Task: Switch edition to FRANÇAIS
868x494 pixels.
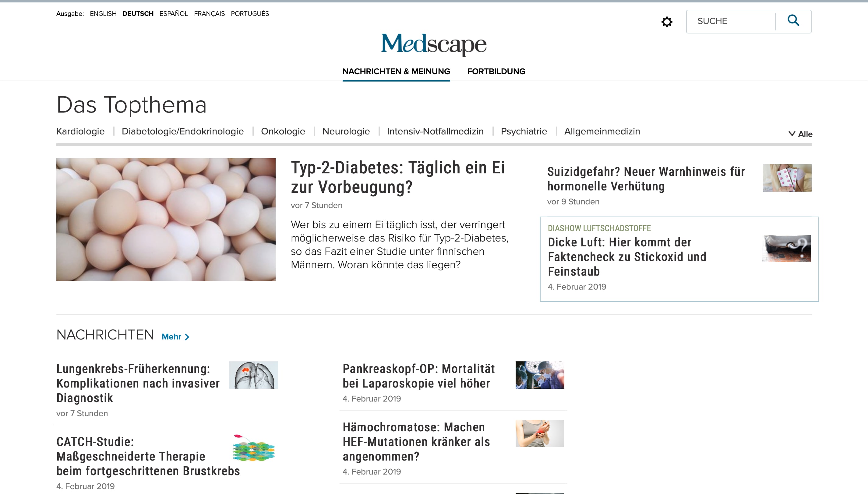Action: pos(209,14)
